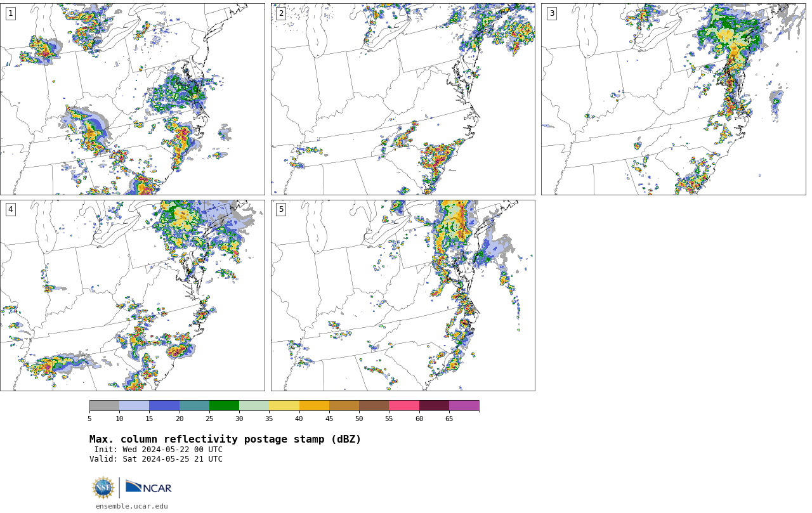Viewport: 812px width, 513px height.
Task: Click the orange 40-45 dBZ swatch
Action: tap(314, 406)
